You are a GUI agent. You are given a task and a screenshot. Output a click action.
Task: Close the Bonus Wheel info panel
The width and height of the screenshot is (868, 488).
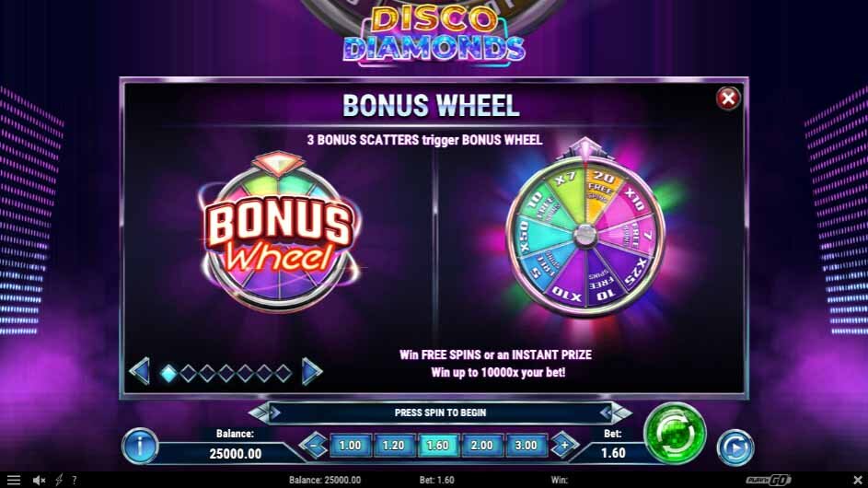tap(728, 99)
